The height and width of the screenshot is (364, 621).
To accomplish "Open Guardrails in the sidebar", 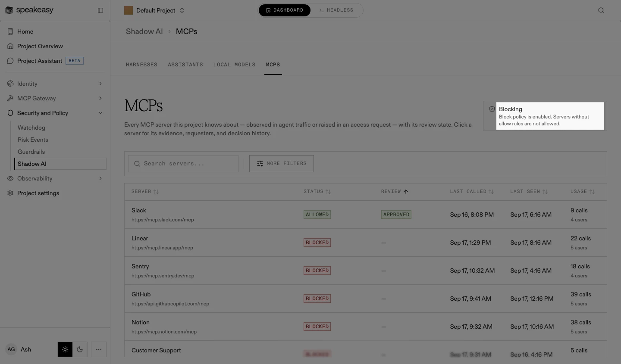I will coord(31,152).
